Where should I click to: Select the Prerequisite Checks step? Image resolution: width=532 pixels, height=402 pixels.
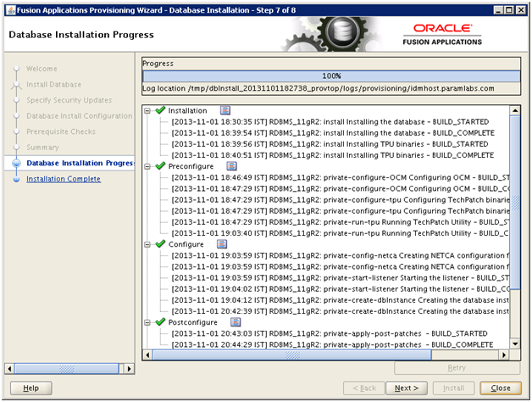point(61,131)
